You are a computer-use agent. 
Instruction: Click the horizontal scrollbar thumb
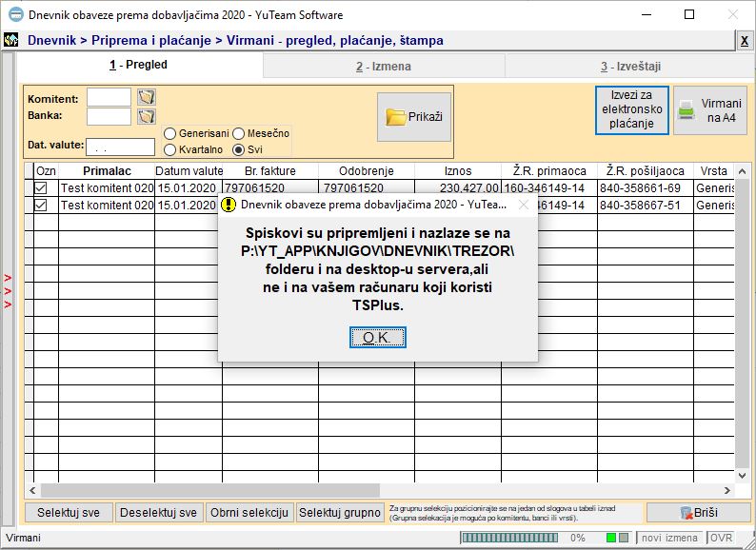coord(210,491)
